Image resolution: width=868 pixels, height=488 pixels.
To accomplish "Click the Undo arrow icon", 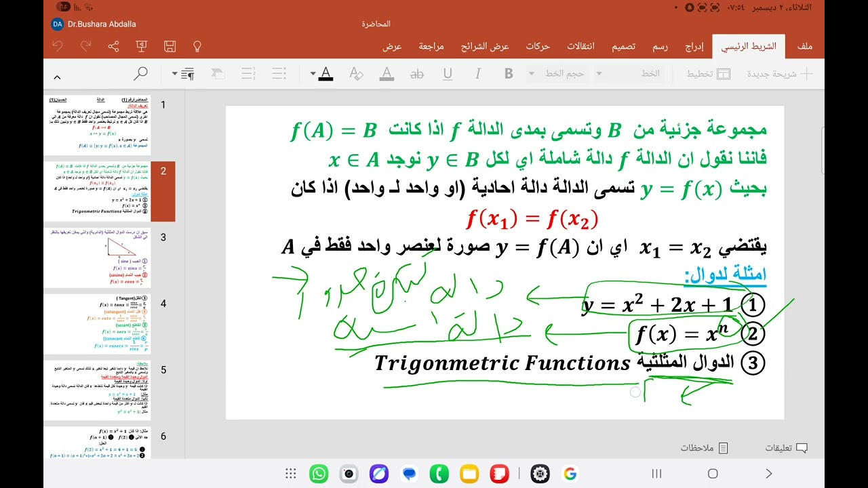I will [58, 46].
